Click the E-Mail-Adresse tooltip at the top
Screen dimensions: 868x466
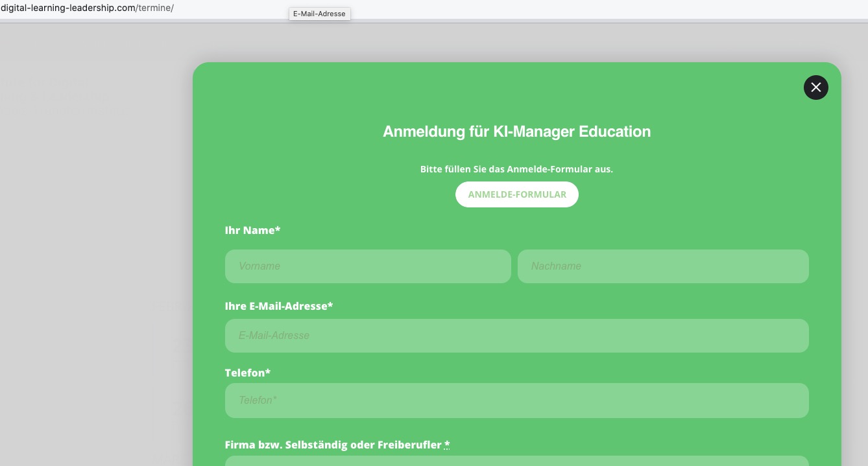[x=319, y=14]
